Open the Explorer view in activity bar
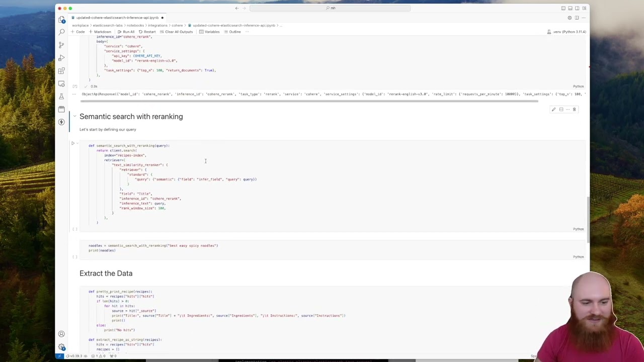 pos(61,20)
